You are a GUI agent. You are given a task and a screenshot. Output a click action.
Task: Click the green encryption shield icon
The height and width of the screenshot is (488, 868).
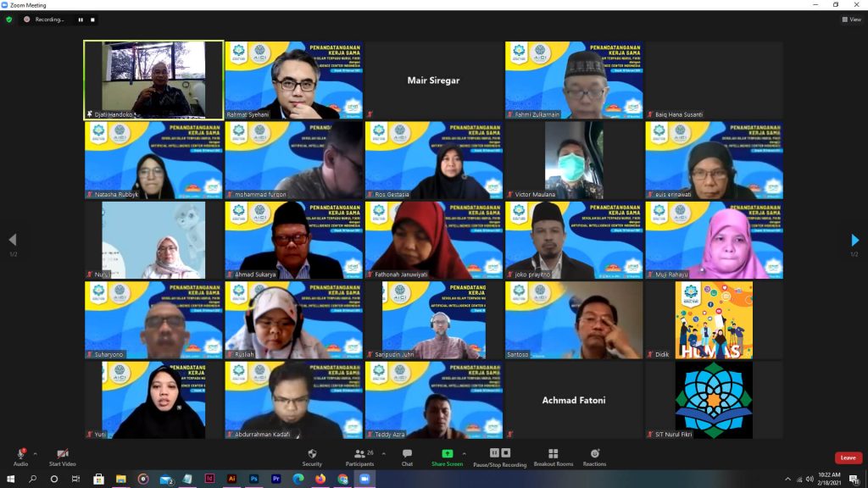pyautogui.click(x=9, y=19)
